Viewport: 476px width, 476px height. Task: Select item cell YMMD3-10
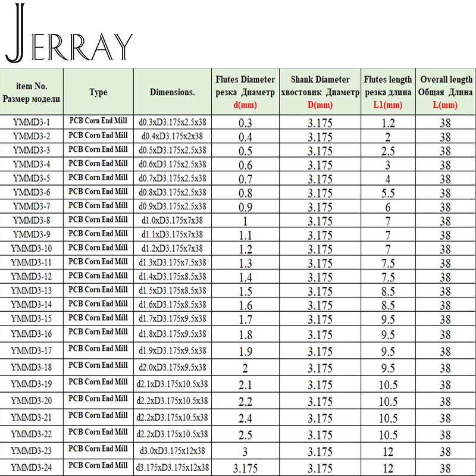tap(32, 248)
